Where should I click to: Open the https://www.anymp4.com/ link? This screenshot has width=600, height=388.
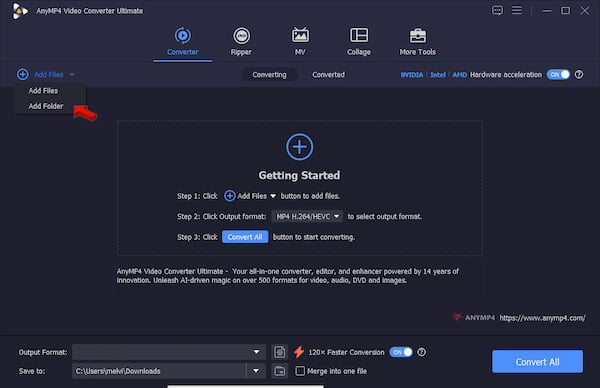click(x=542, y=318)
